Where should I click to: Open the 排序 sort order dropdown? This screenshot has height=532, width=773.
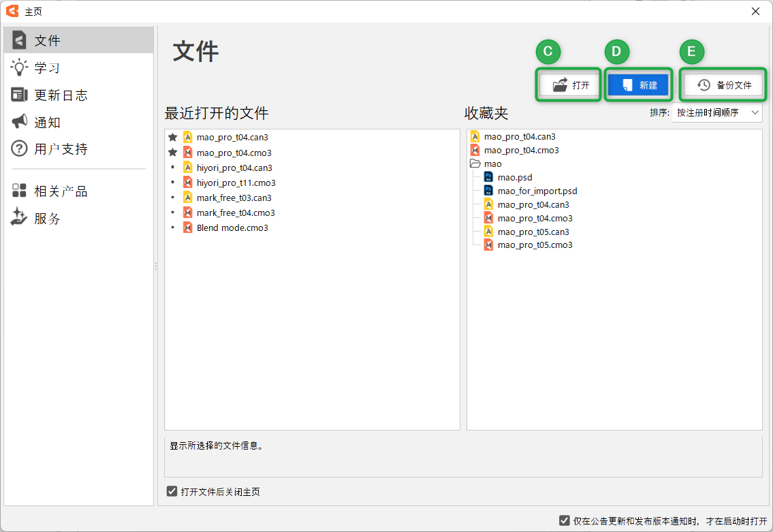716,112
